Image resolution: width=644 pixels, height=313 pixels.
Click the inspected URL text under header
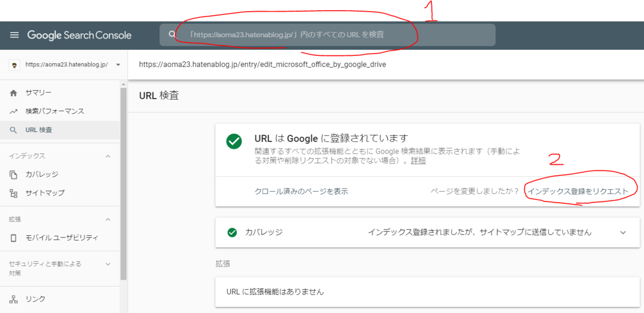(262, 65)
